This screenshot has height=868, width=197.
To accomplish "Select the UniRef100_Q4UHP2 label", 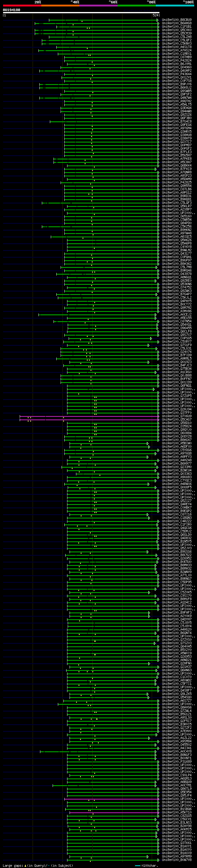I will [176, 71].
